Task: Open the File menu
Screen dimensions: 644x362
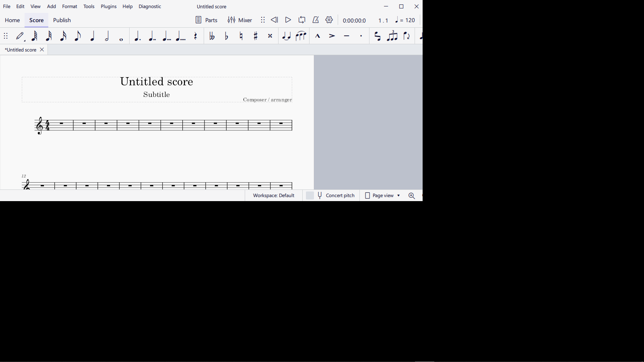Action: [x=7, y=7]
